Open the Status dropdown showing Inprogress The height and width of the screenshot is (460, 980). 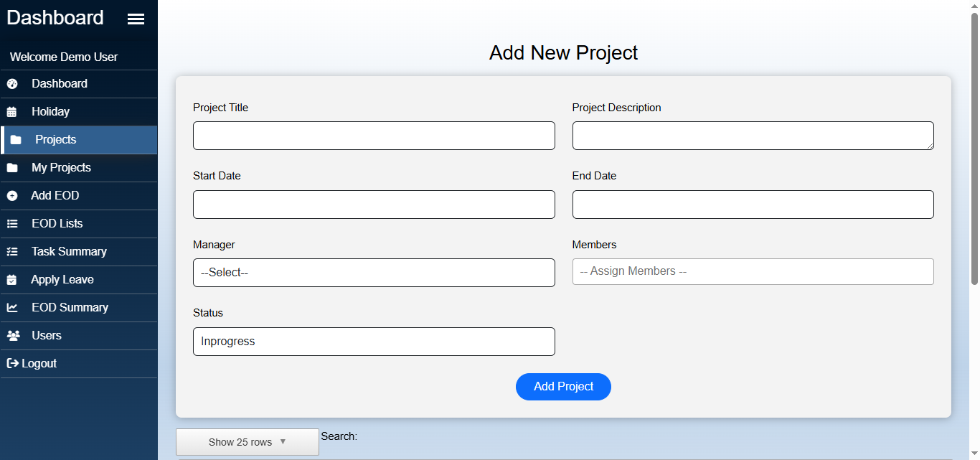pos(374,342)
